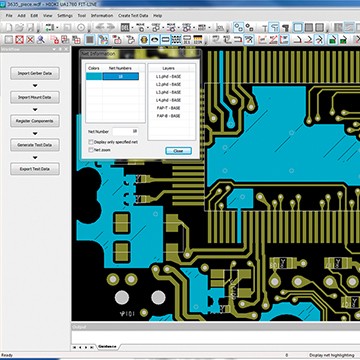Open the Create Test Data menu
The image size is (360, 360).
tap(133, 16)
